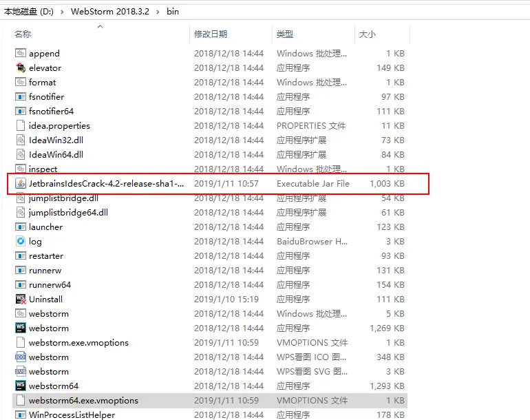530x420 pixels.
Task: Click the WPS看图 SVG type cell
Action: click(x=312, y=372)
